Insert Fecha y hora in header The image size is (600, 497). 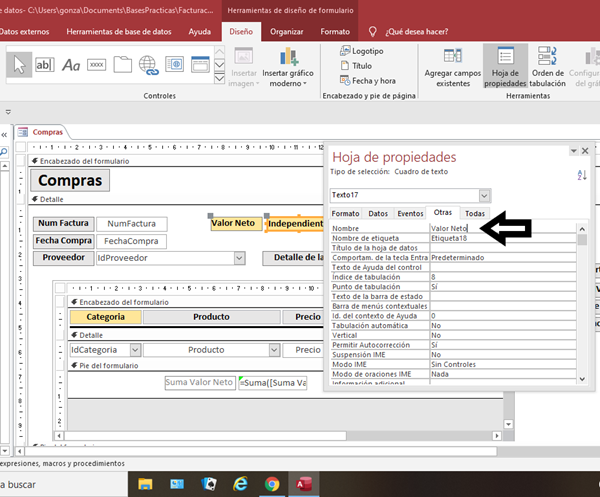pyautogui.click(x=370, y=80)
